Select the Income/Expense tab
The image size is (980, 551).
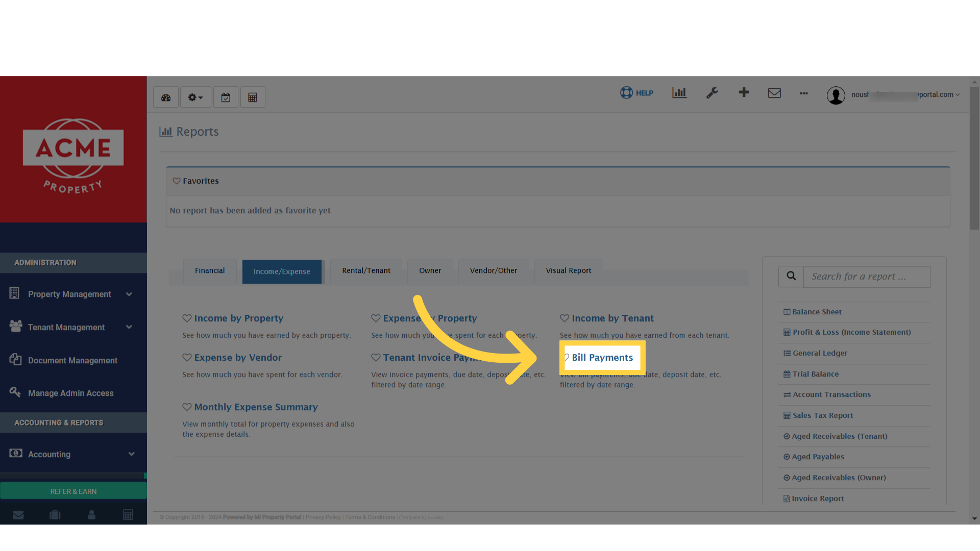[x=282, y=271]
